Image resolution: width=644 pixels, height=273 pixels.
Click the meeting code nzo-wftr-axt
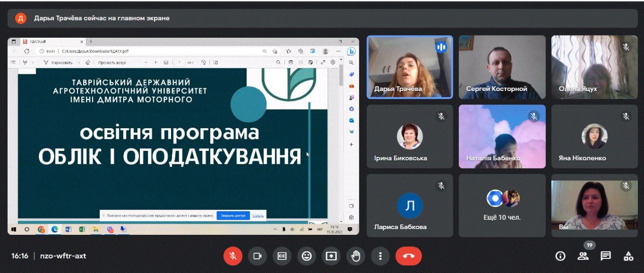[63, 256]
